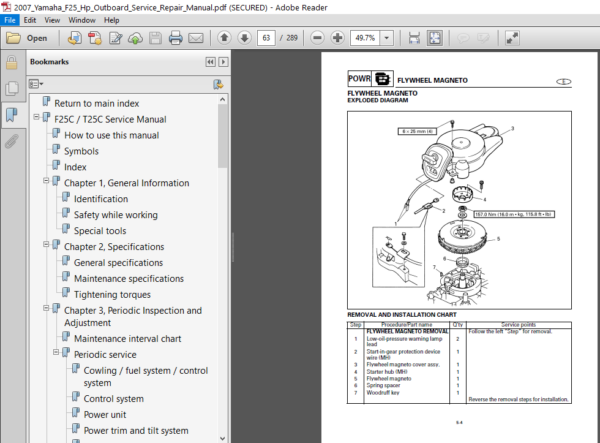Click the convert PDF toolbar icon

pyautogui.click(x=95, y=38)
